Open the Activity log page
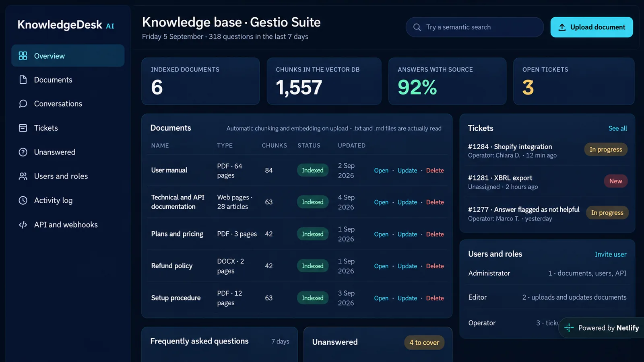This screenshot has width=644, height=362. tap(68, 200)
